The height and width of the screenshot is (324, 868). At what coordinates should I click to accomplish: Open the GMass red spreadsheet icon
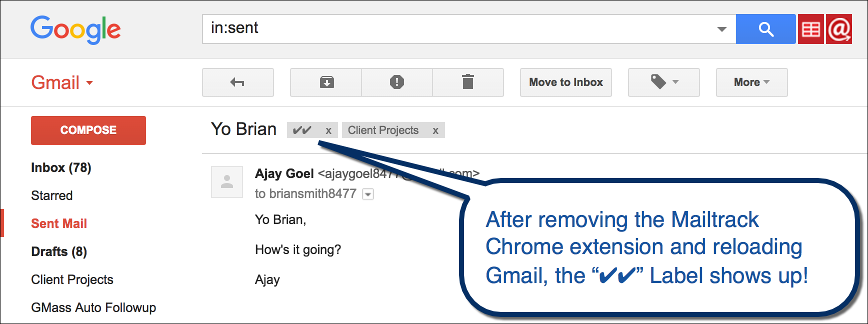coord(810,29)
